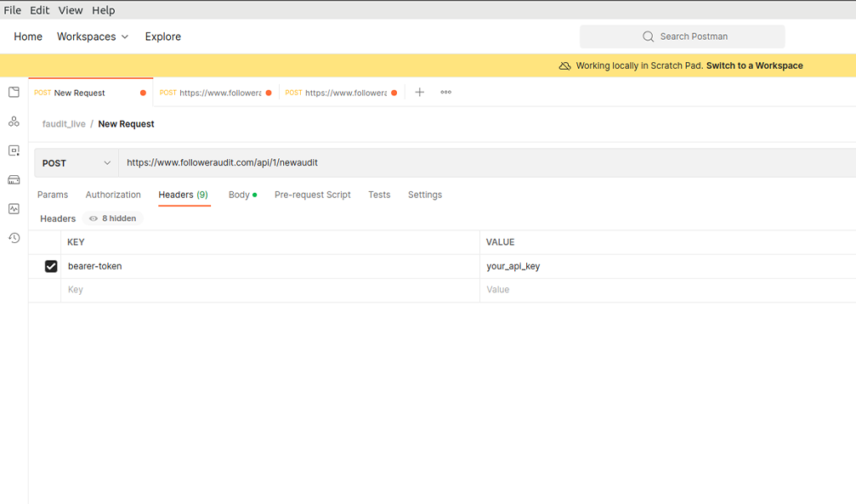Click the request URL field
This screenshot has width=856, height=504.
[487, 162]
